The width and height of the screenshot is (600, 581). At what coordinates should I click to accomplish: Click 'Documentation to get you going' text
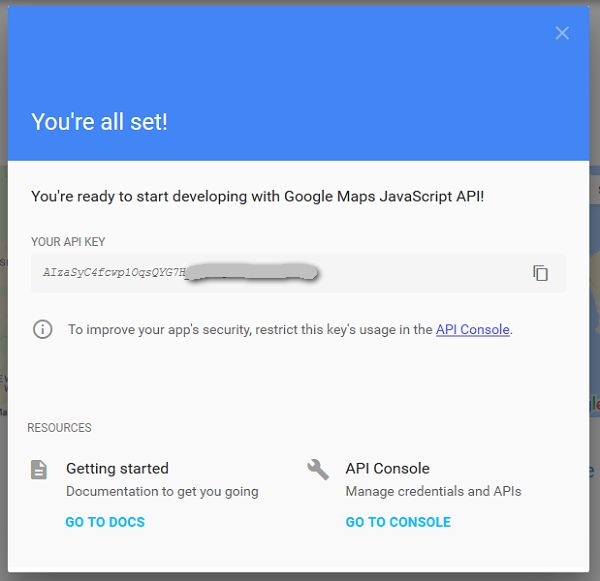[x=162, y=491]
